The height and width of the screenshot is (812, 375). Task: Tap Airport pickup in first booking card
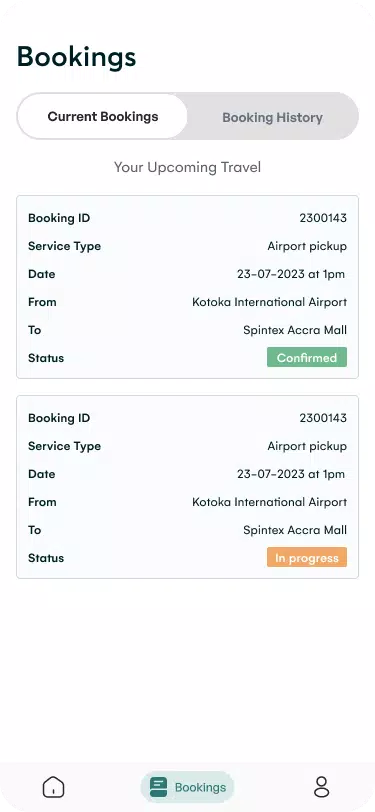coord(307,246)
